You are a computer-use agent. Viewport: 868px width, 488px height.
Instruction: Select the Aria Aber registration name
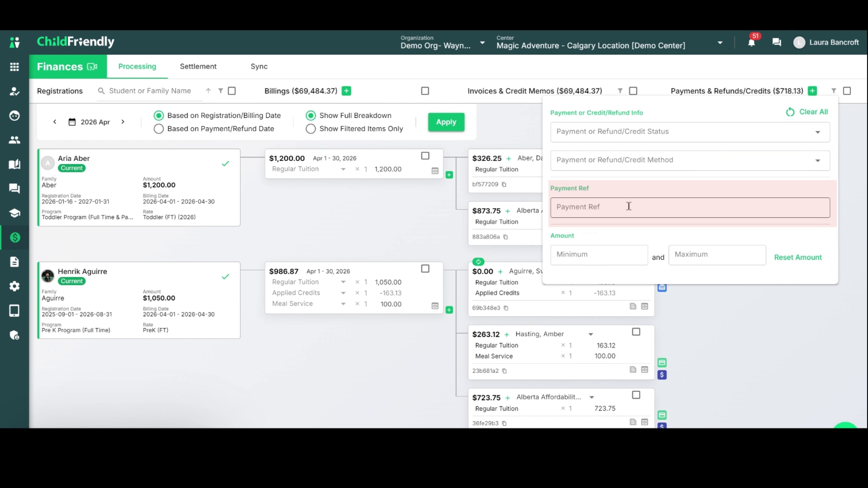(x=74, y=158)
